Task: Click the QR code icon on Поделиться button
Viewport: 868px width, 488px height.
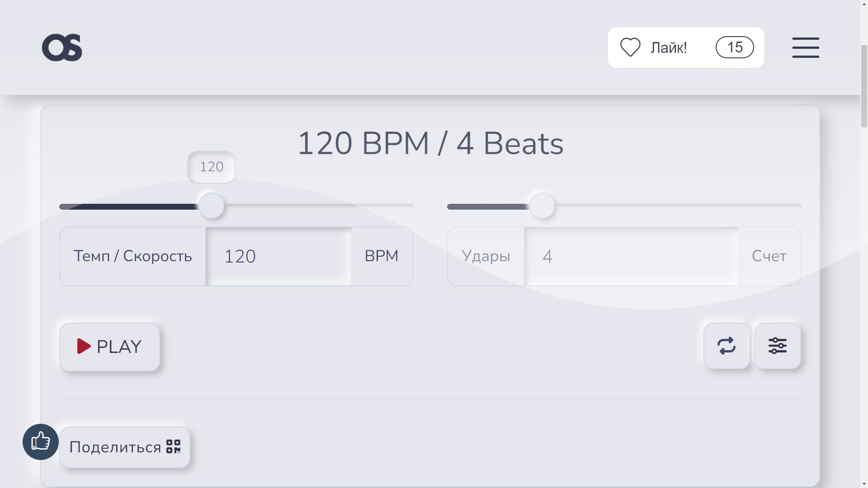Action: coord(173,447)
